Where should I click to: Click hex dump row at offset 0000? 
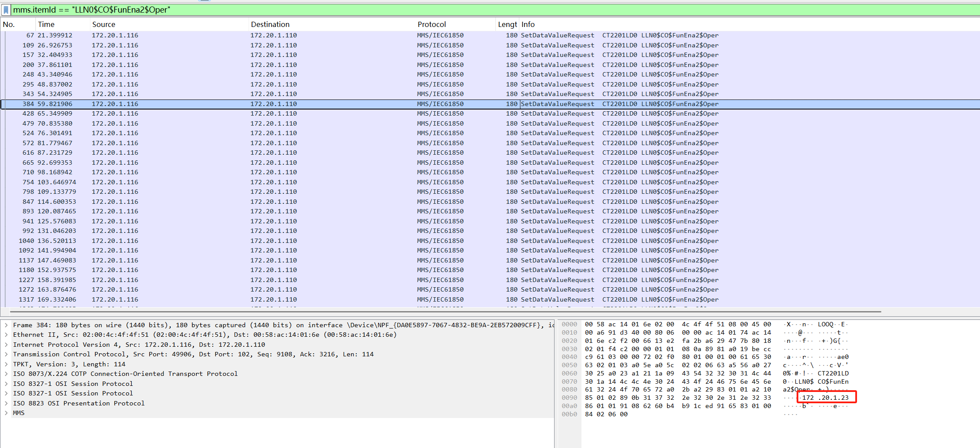point(704,324)
